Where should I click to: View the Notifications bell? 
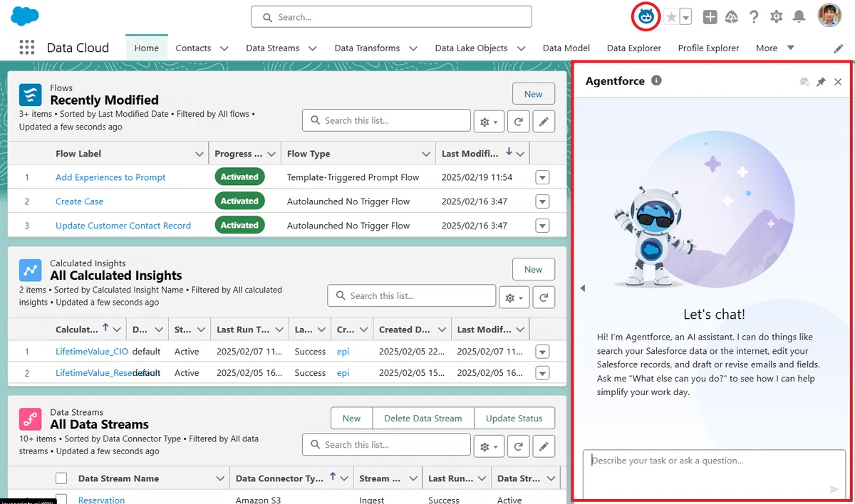tap(799, 17)
